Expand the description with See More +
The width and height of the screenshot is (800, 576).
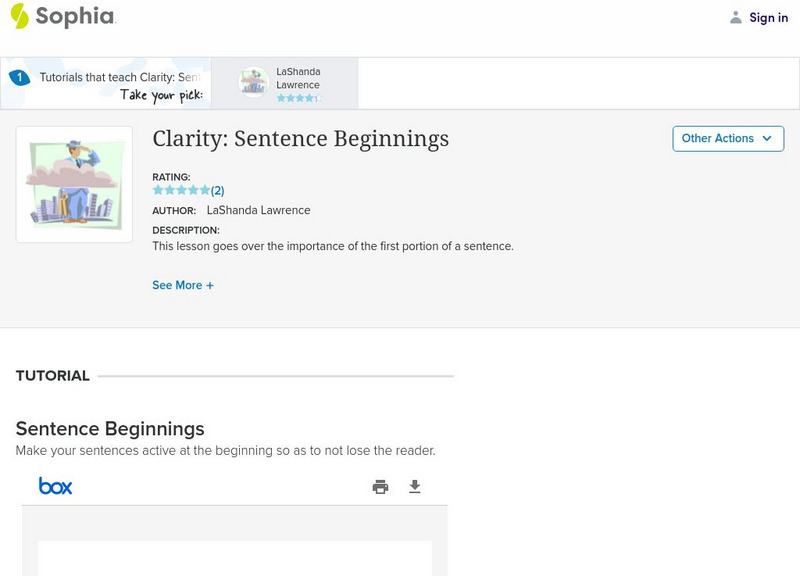click(x=183, y=285)
